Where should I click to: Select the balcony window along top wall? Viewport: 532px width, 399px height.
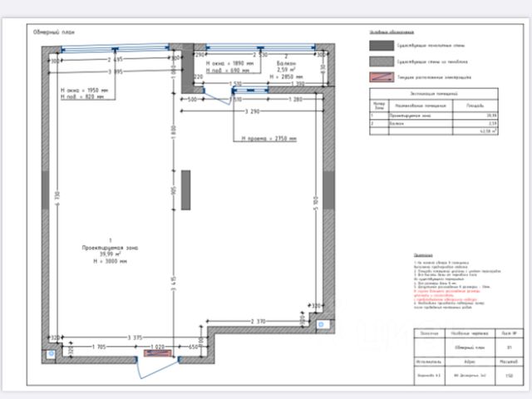tap(260, 47)
